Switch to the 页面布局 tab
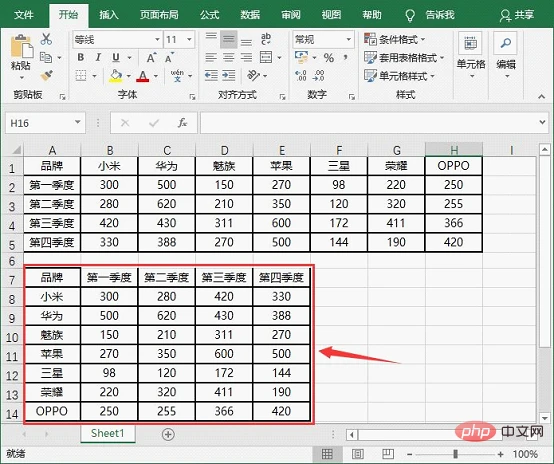 (159, 15)
